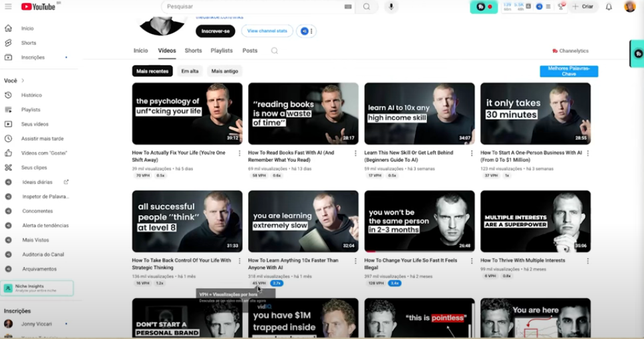
Task: Open options for Learn Anything 10x Faster video
Action: coord(356,261)
